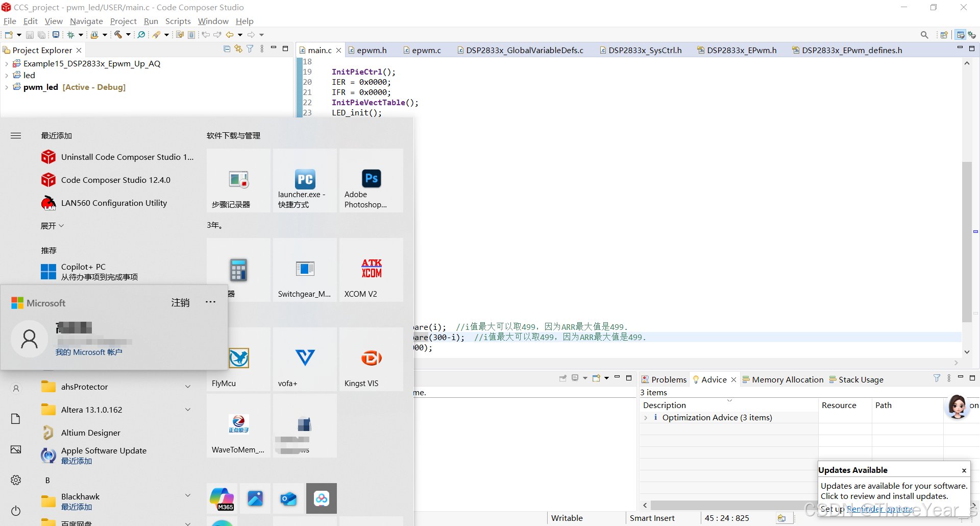Open the Build hammer dropdown arrow

point(128,35)
